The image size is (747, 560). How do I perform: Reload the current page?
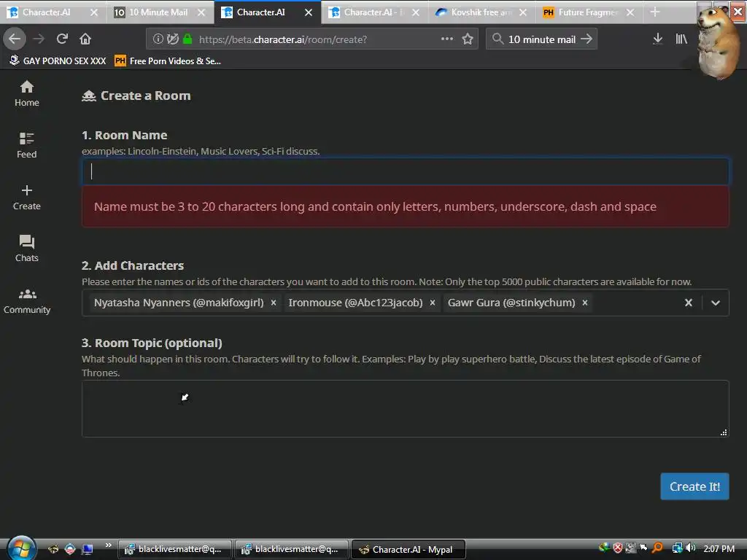coord(62,39)
